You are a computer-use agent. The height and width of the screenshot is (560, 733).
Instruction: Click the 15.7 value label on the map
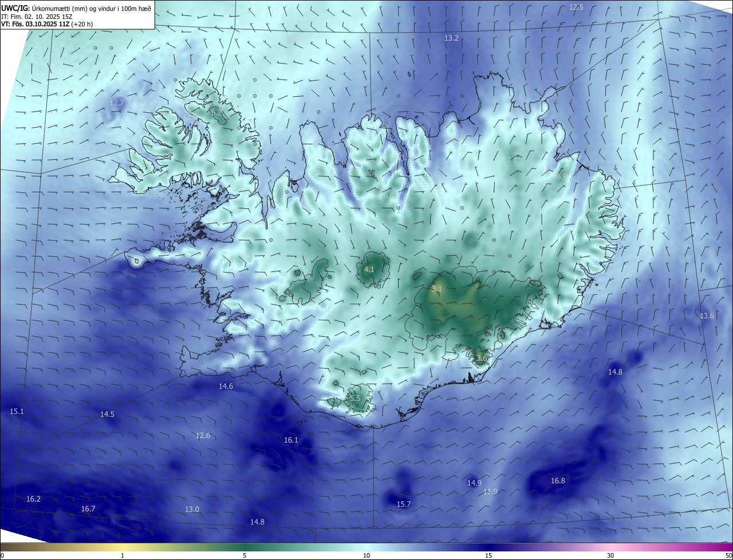404,504
